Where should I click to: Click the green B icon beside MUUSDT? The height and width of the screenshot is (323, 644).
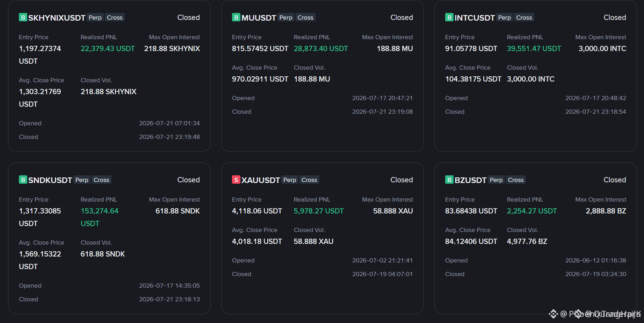(x=236, y=17)
